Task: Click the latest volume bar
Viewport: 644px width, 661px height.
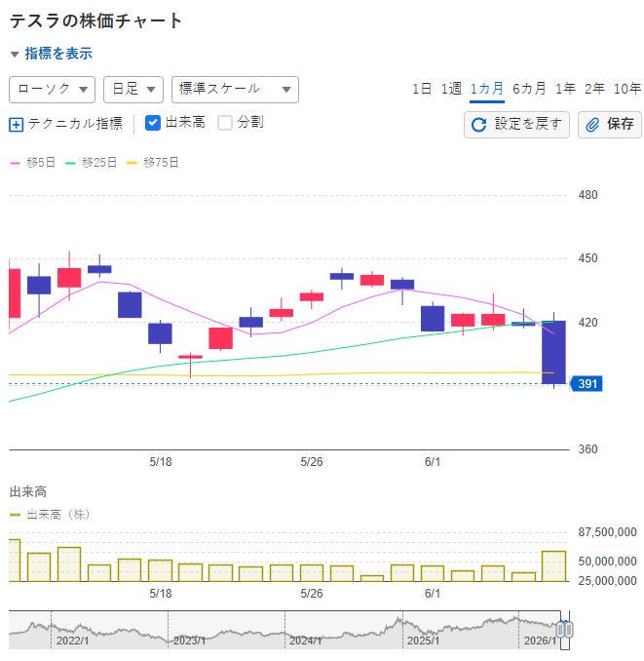Action: [553, 566]
